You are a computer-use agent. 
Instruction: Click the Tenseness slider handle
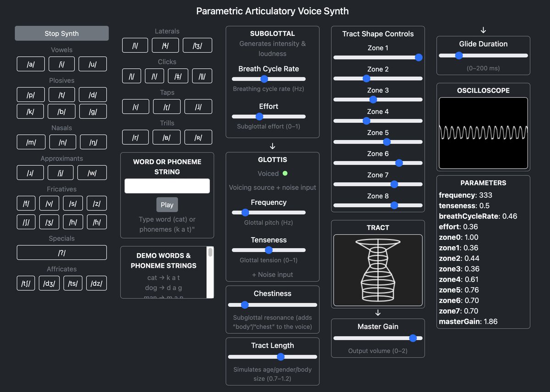269,250
